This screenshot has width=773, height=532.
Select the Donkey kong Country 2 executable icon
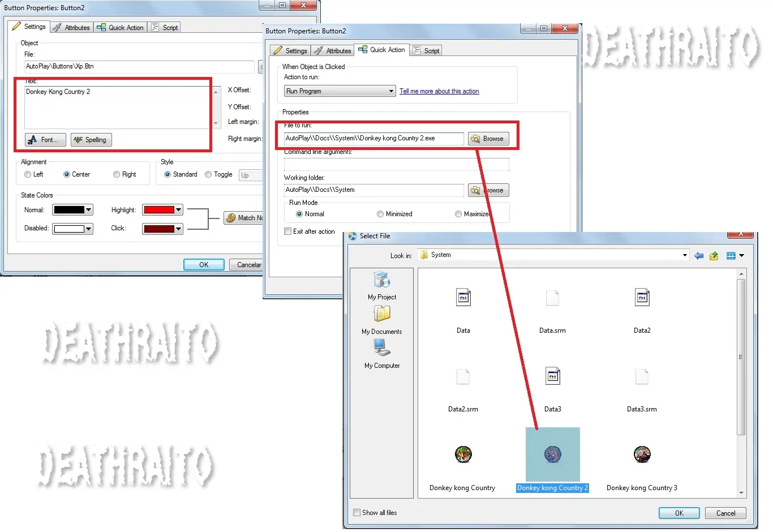553,454
